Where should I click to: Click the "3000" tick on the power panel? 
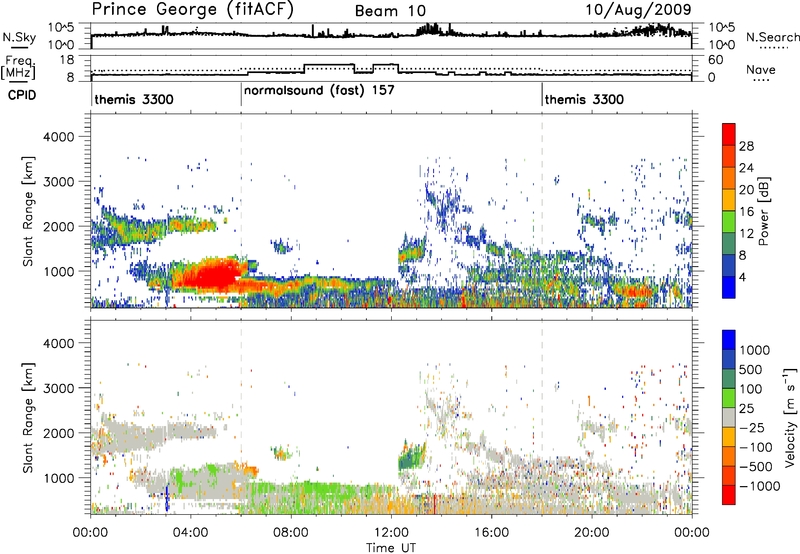point(59,182)
